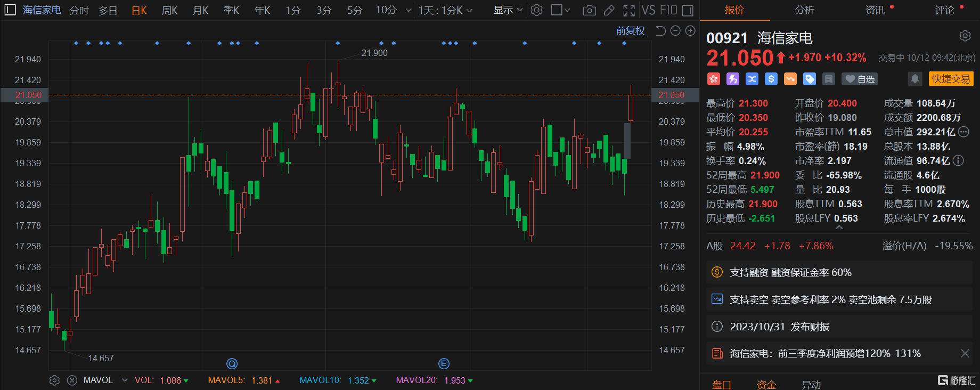The height and width of the screenshot is (390, 980).
Task: Take a chart screenshot with the camera icon
Action: 589,10
